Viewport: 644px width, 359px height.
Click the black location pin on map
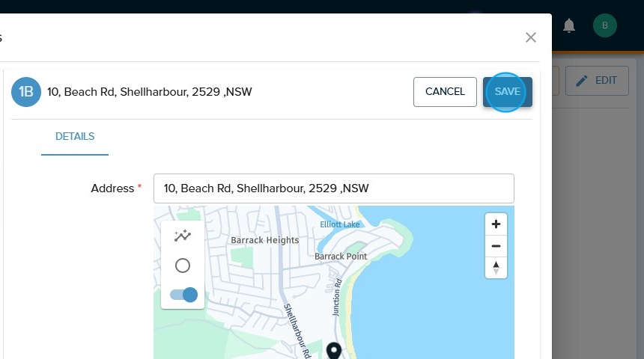pos(334,351)
